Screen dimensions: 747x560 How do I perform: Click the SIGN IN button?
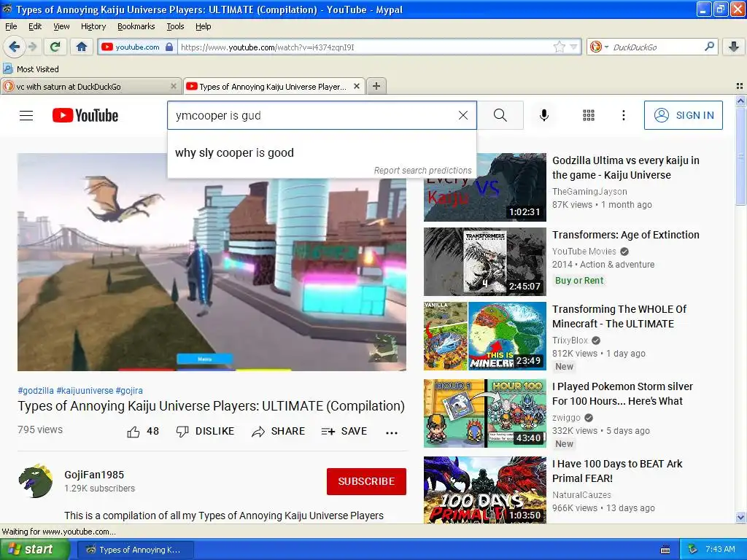tap(683, 115)
